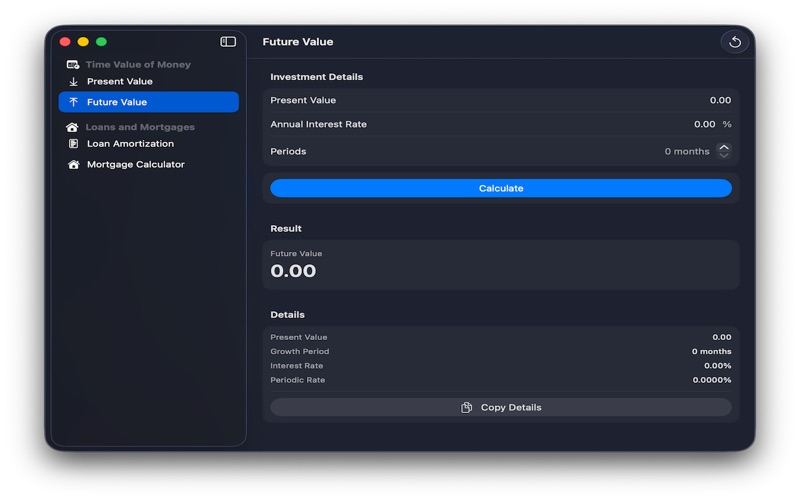Screen dimensions: 800x500
Task: Click the Loans and Mortgages house icon
Action: coord(72,127)
